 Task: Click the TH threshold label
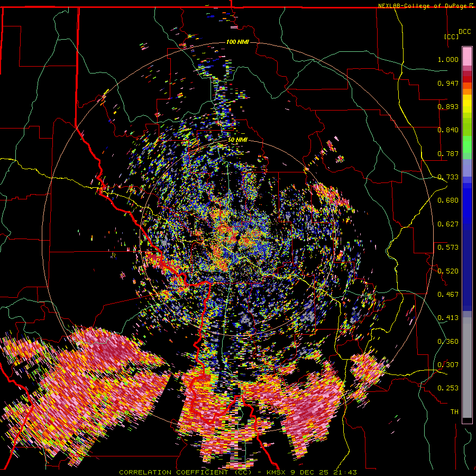(454, 411)
